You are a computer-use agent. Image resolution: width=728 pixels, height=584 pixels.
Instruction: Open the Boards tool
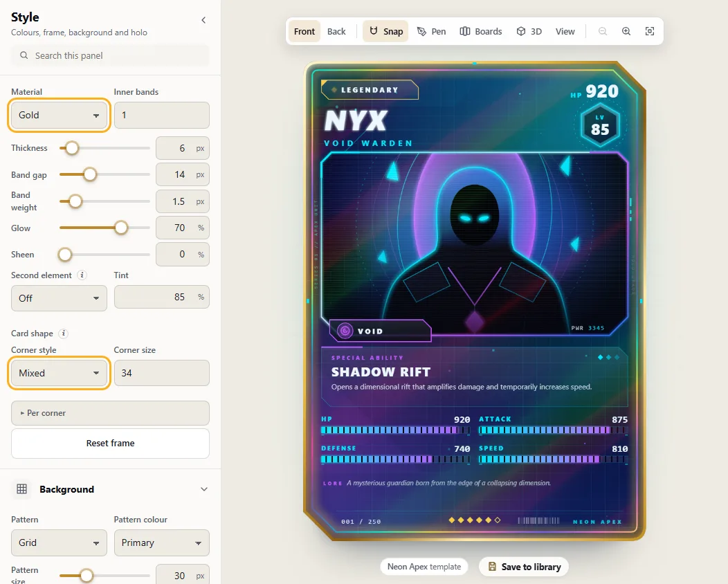480,31
